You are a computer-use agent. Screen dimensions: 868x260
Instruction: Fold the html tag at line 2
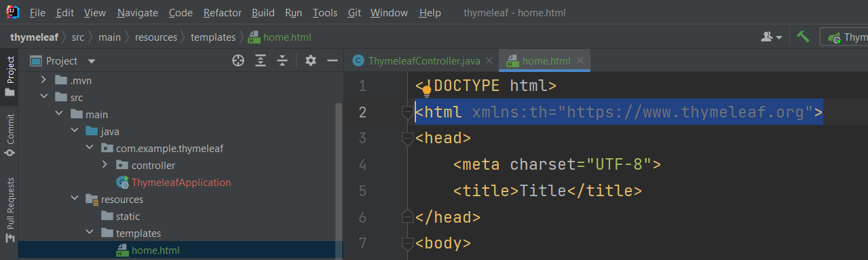(408, 112)
